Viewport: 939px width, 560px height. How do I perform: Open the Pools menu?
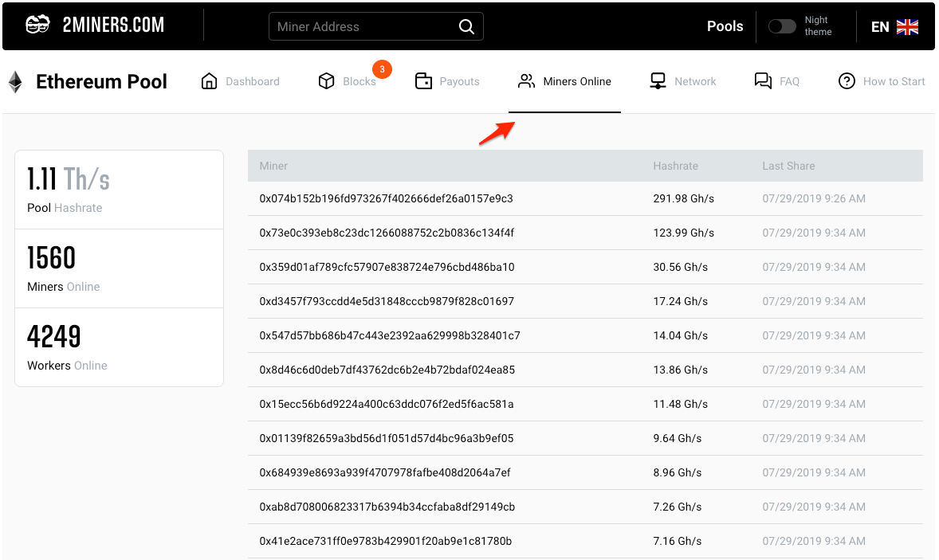[x=725, y=26]
